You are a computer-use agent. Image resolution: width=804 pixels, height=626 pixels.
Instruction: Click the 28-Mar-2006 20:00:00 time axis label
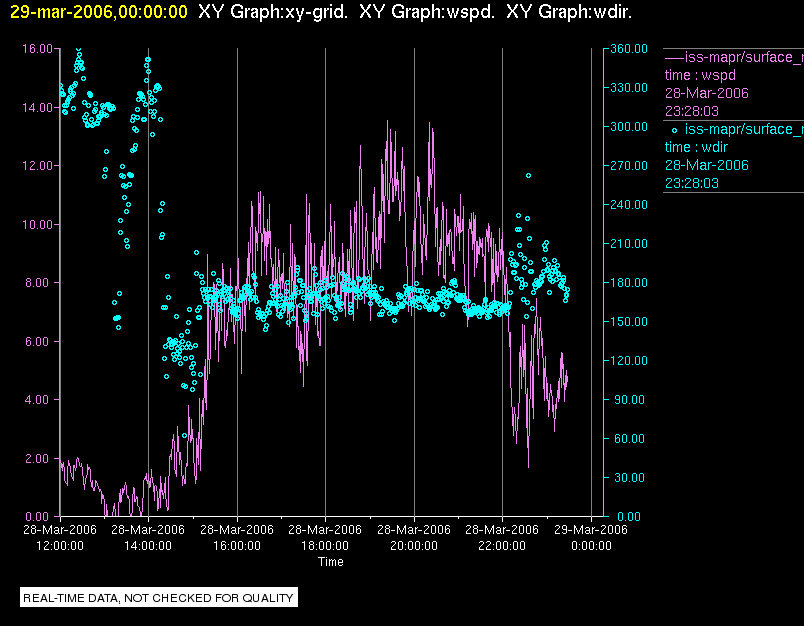click(x=414, y=537)
